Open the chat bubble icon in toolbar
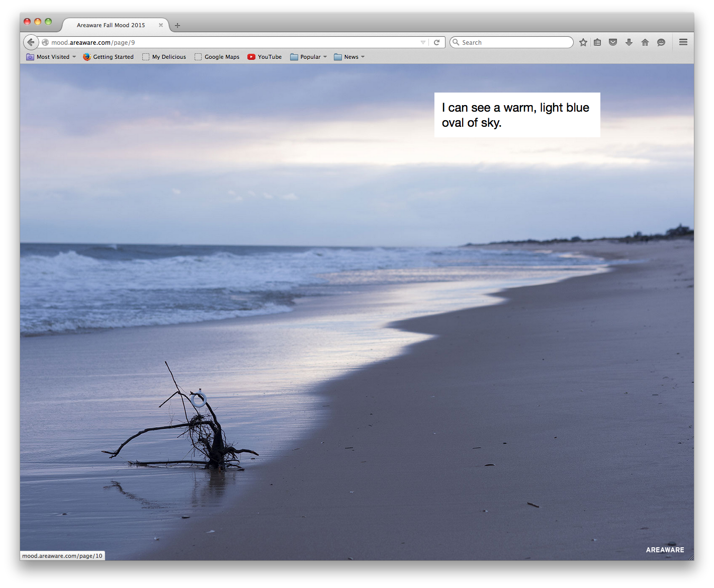The image size is (714, 588). (661, 43)
